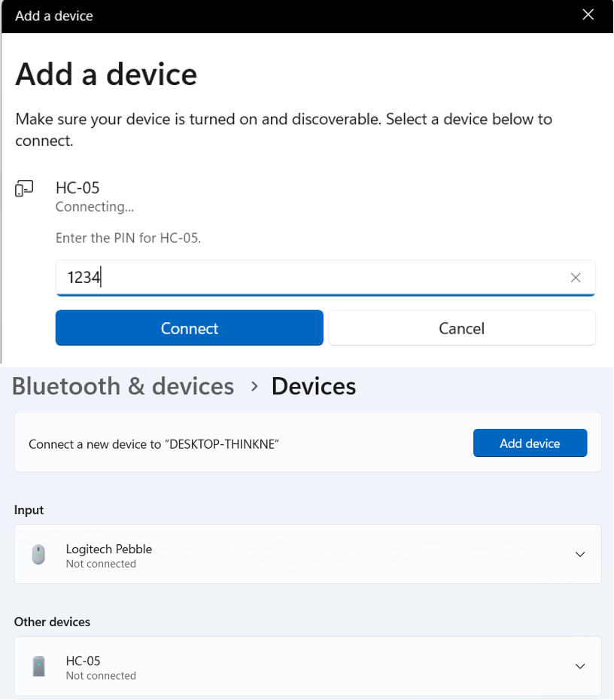Click the Connect a new device label
614x700 pixels.
pos(153,444)
